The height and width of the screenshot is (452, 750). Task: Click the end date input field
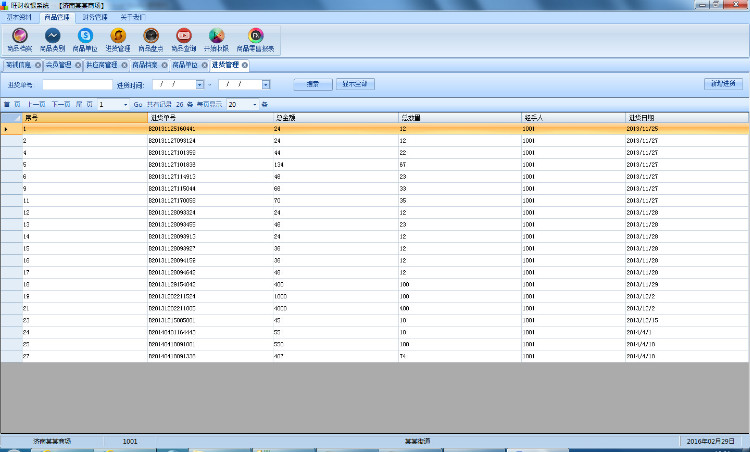[241, 85]
